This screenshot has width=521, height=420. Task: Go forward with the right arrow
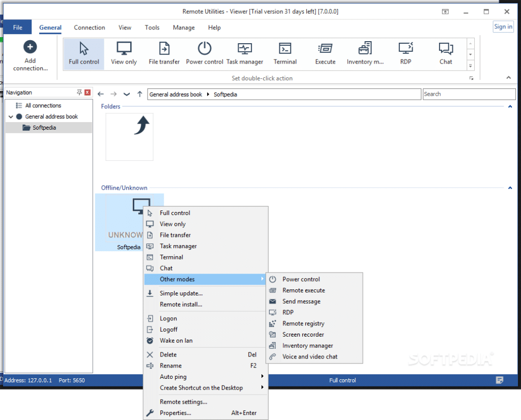coord(113,94)
